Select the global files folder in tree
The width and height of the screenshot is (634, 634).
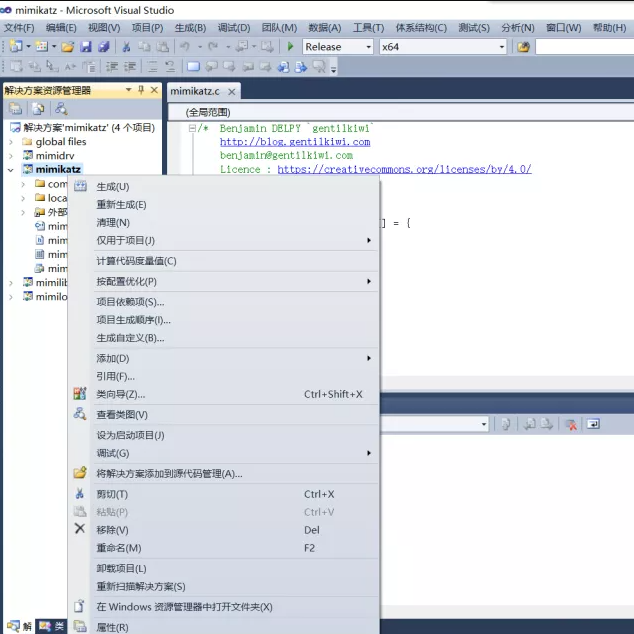click(61, 142)
